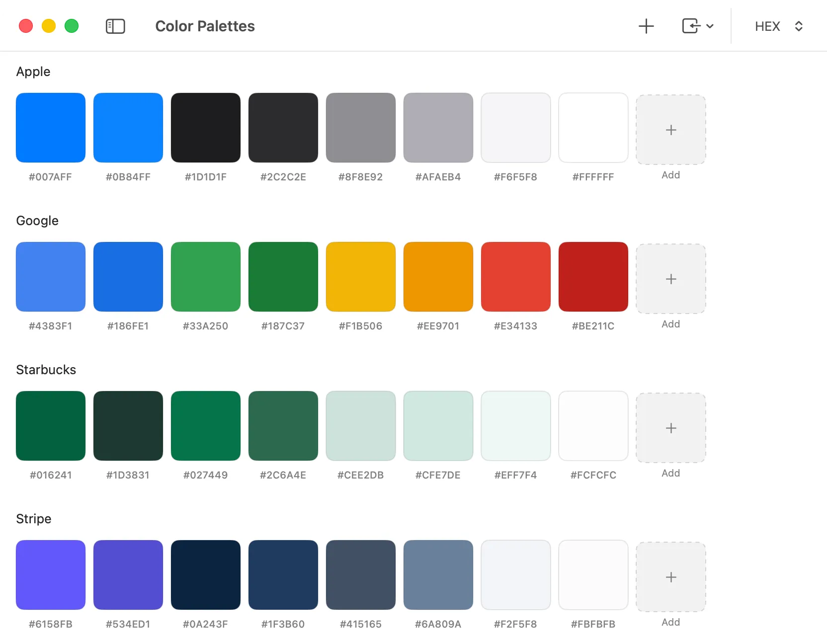827x644 pixels.
Task: Click Add tile in Starbucks palette
Action: coord(670,428)
